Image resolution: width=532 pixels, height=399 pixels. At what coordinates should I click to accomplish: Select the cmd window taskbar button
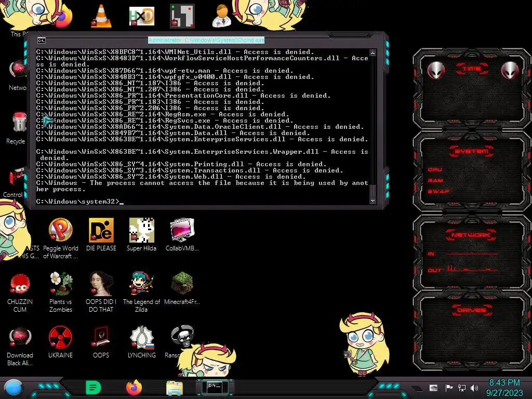click(215, 388)
